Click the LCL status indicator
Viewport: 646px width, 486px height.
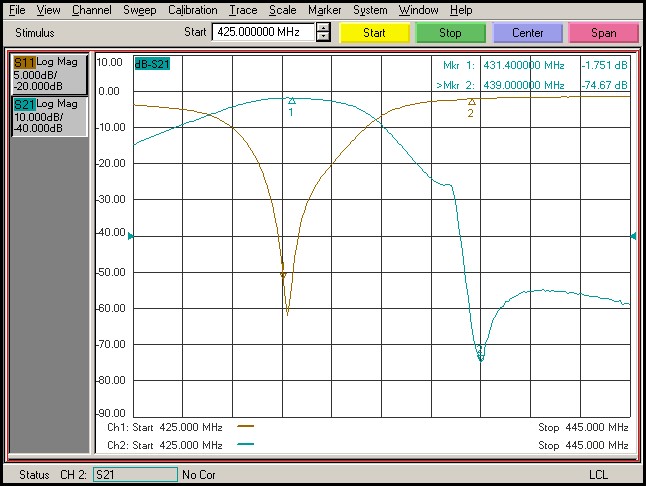coord(598,475)
